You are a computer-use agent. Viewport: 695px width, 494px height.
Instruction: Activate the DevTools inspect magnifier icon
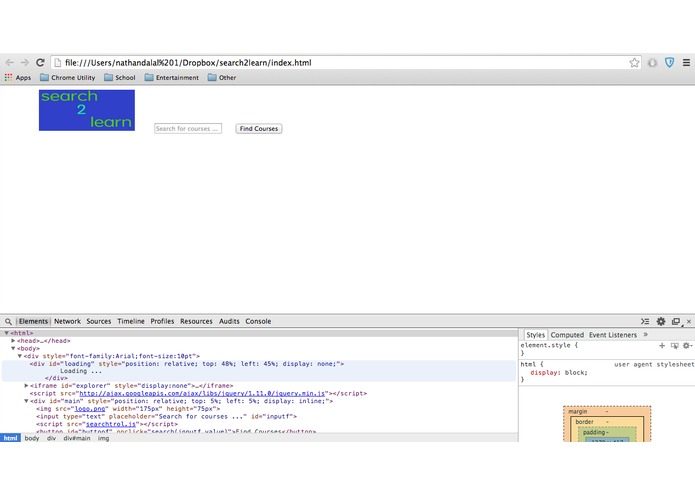point(8,322)
